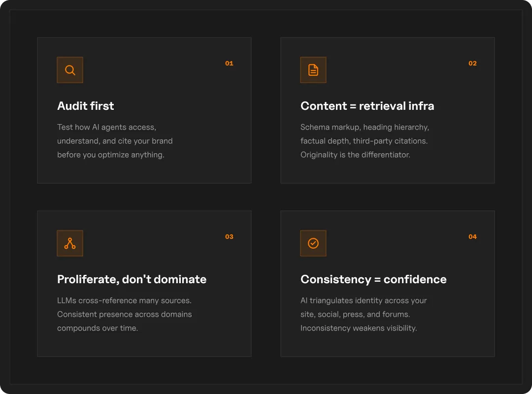
Task: Click the orange number 03 label
Action: (x=230, y=237)
